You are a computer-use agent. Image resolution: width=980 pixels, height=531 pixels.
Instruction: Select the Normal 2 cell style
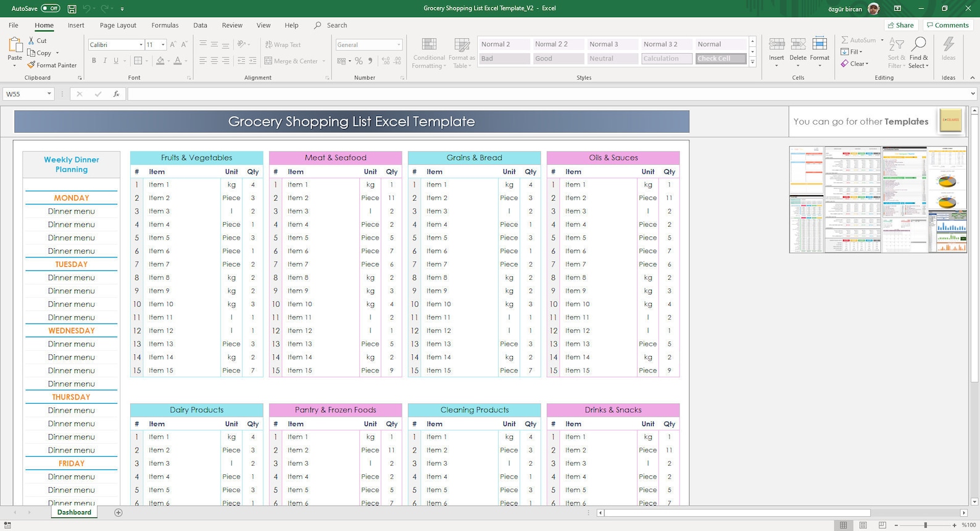tap(504, 44)
